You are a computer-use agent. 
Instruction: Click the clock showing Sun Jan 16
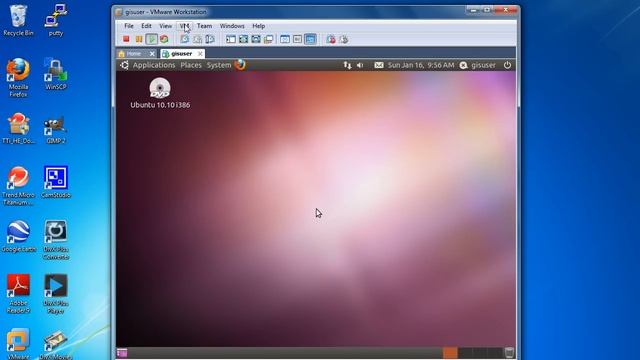click(x=421, y=65)
